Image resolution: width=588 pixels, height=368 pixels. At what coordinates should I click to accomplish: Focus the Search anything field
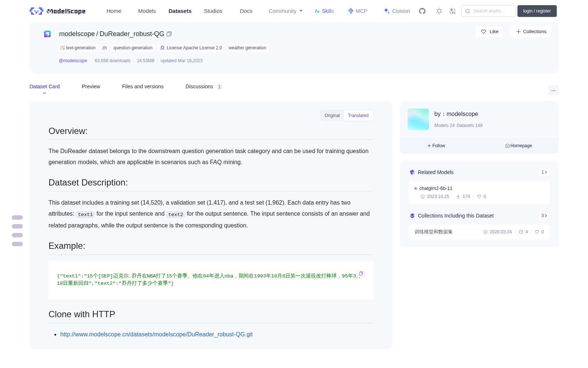(x=488, y=11)
